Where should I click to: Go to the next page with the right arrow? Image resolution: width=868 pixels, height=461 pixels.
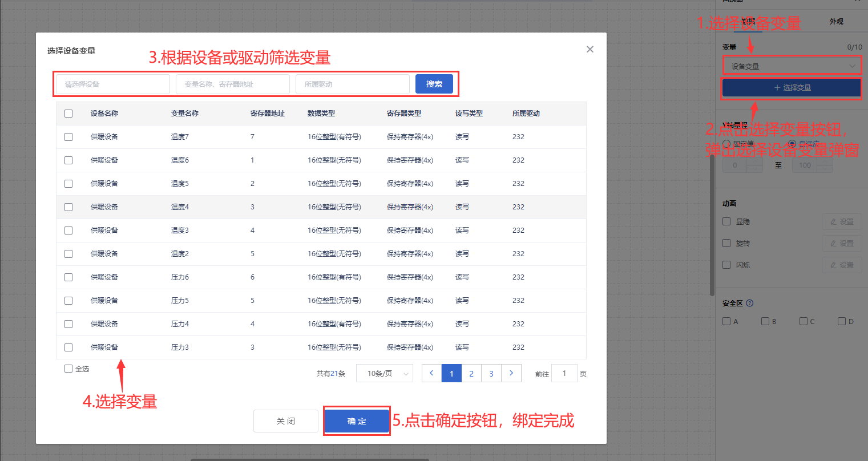coord(511,373)
